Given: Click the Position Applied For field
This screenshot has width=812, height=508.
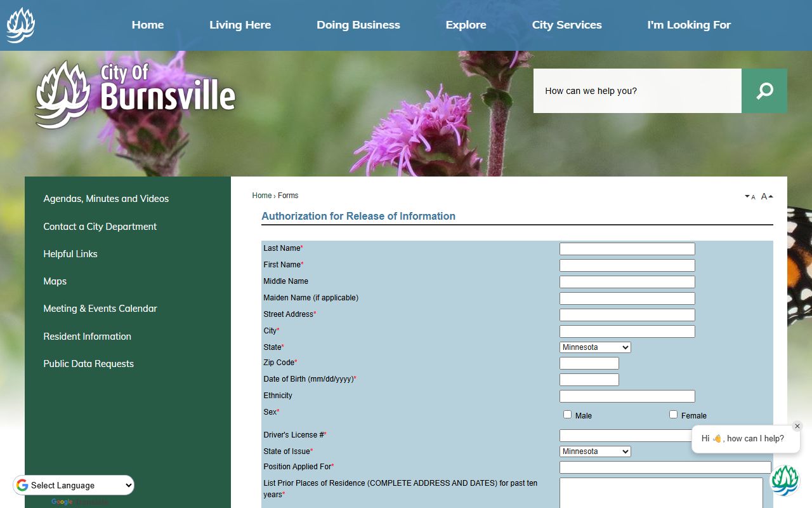Looking at the screenshot, I should tap(665, 467).
